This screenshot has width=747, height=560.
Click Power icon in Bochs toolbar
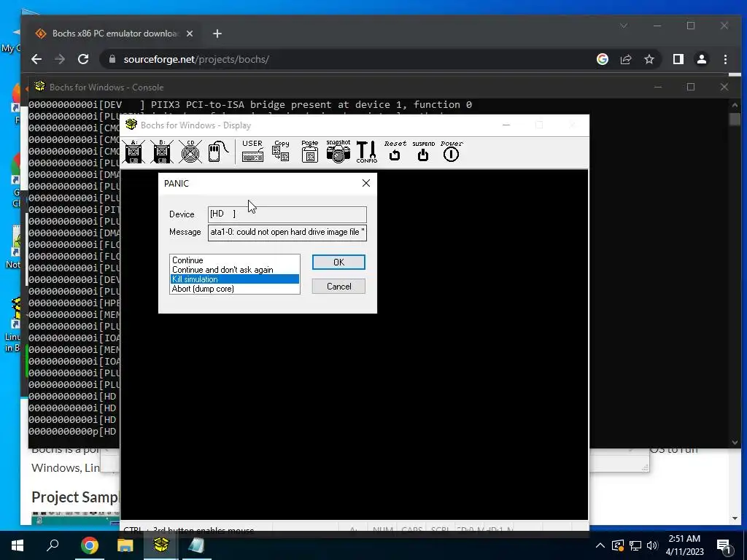(451, 152)
